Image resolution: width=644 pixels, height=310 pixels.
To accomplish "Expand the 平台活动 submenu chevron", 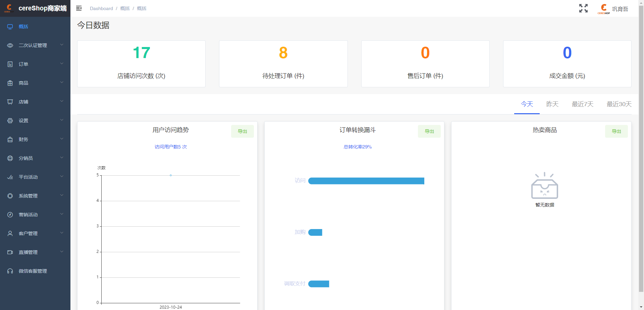I will 62,176.
